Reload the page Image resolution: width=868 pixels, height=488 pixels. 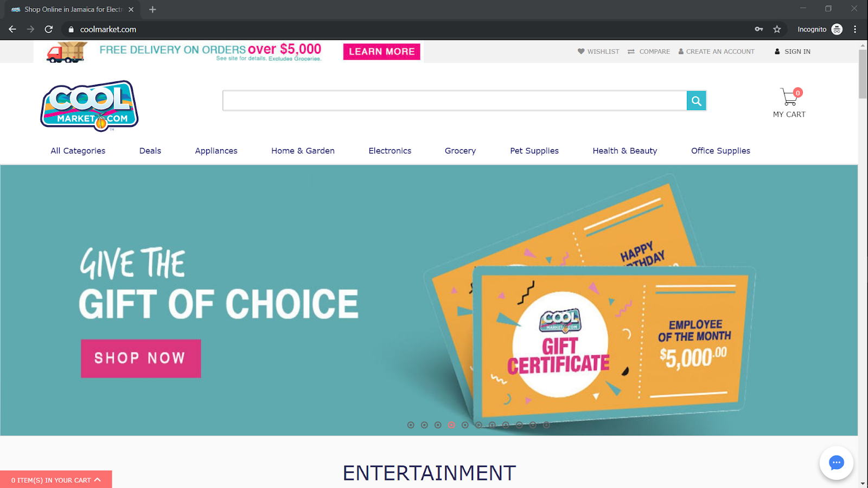click(x=49, y=29)
